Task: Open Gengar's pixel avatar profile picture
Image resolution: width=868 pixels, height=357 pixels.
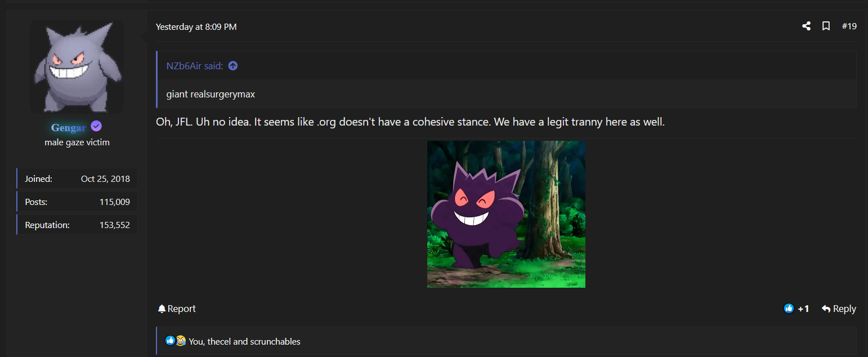Action: point(77,66)
